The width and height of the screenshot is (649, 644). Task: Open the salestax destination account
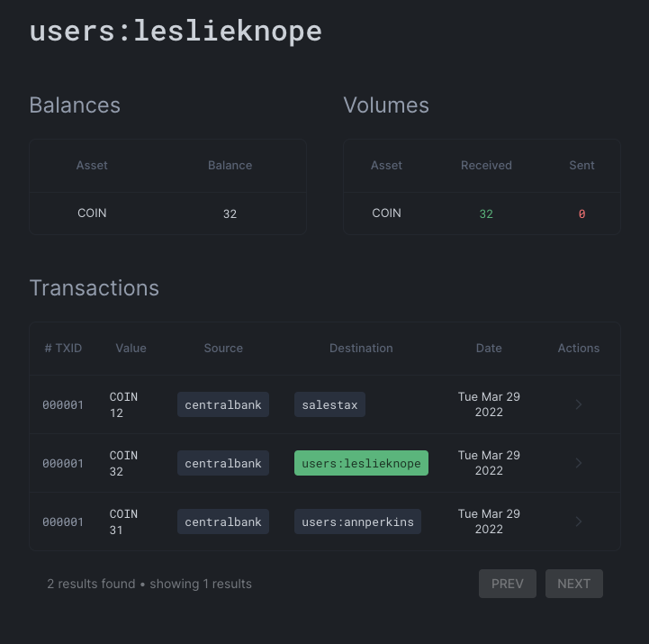click(329, 405)
